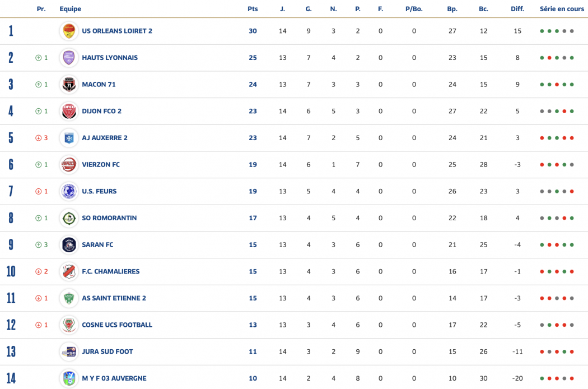
Task: Click the Vierzon FC club logo
Action: click(x=69, y=165)
